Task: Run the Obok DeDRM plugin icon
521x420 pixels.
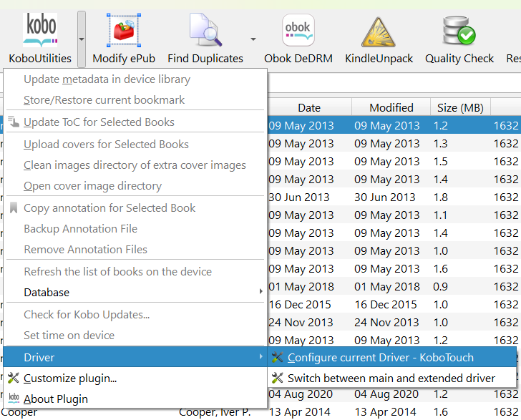Action: pyautogui.click(x=298, y=30)
